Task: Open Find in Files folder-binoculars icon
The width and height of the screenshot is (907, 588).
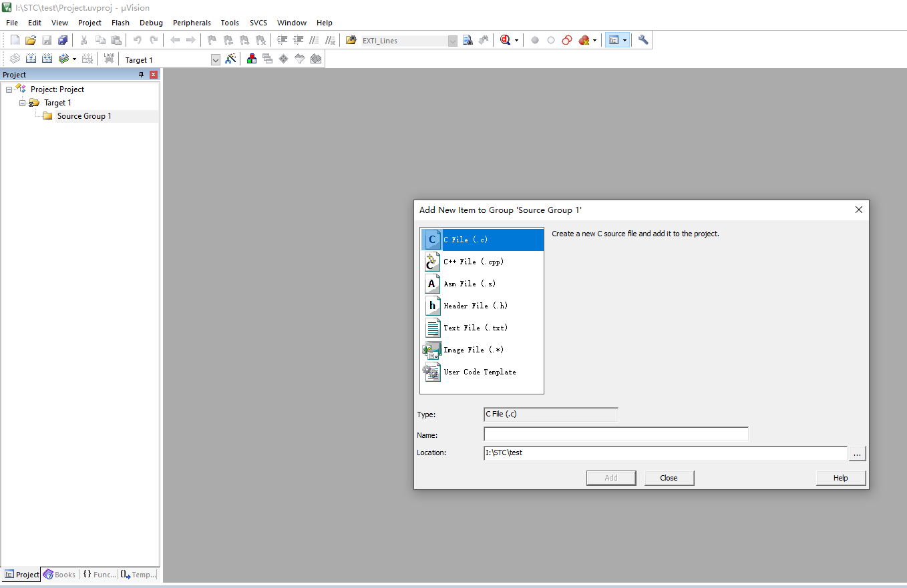Action: pos(351,40)
